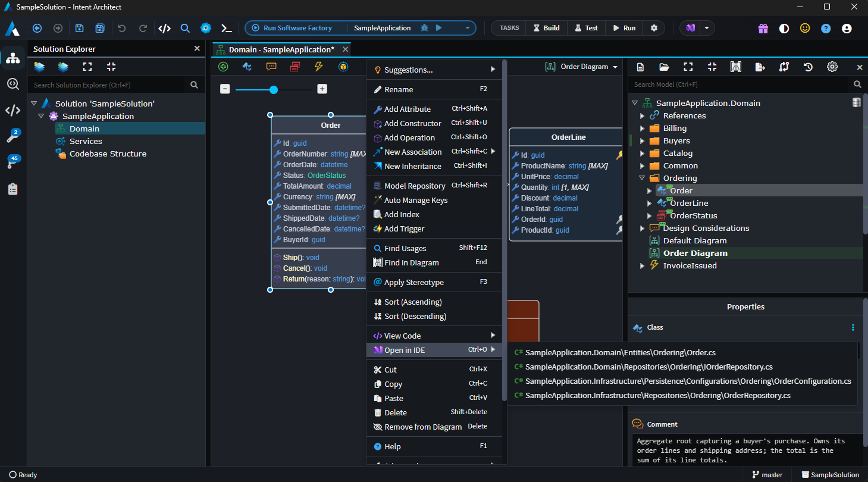Open the branch icon with badge 45 in sidebar

[x=12, y=162]
